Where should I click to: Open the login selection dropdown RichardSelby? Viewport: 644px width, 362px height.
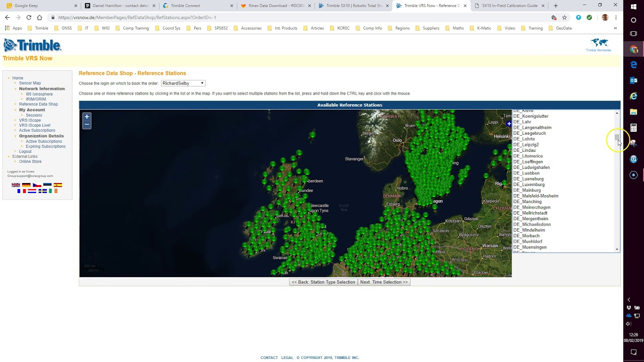pyautogui.click(x=183, y=83)
